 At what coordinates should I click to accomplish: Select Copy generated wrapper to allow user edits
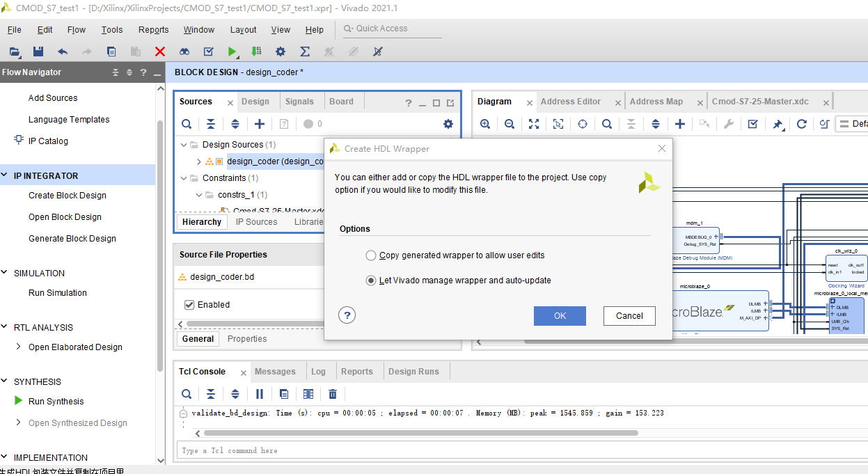[x=371, y=255]
